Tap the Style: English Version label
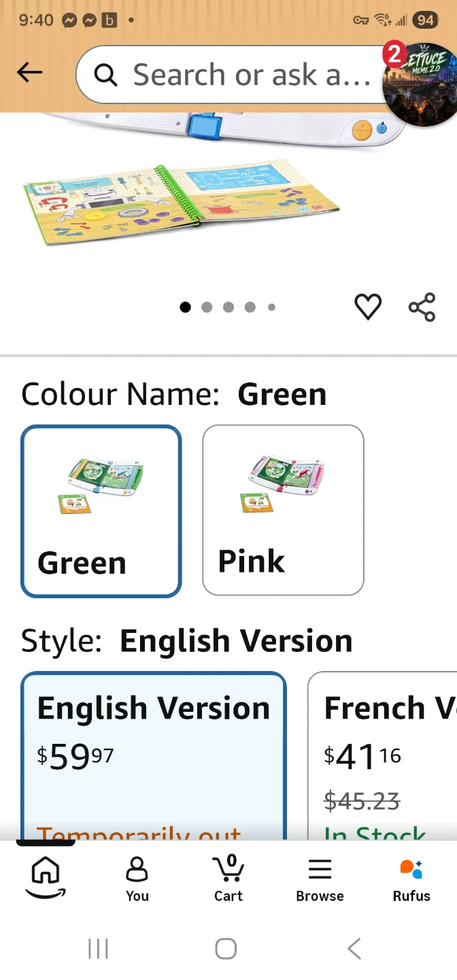 [187, 641]
